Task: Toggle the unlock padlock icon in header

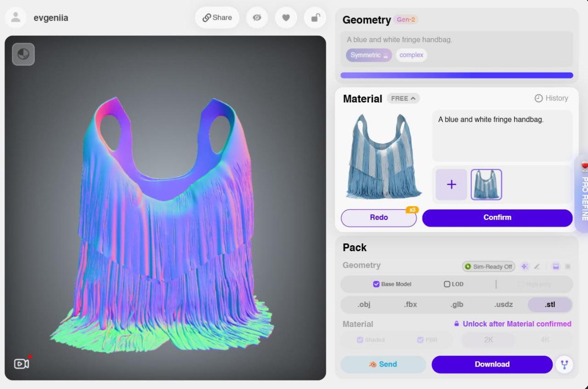Action: click(315, 18)
